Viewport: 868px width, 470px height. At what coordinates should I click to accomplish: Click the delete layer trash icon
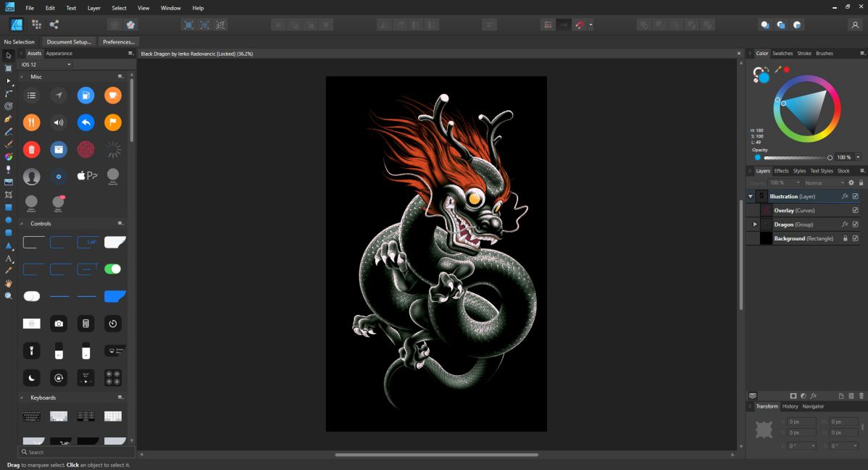[x=861, y=396]
